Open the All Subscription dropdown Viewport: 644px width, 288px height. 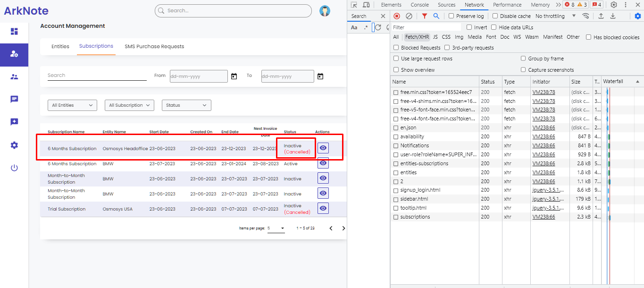[x=129, y=105]
